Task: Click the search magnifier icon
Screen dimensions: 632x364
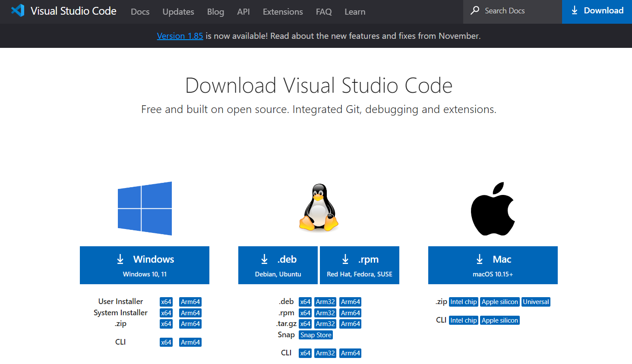Action: tap(474, 10)
